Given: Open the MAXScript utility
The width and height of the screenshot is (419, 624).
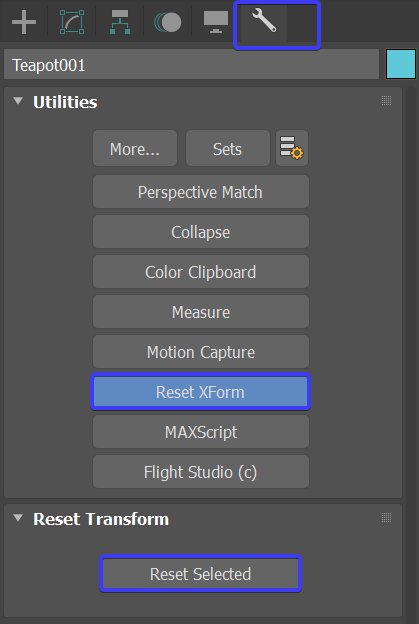Looking at the screenshot, I should 201,432.
